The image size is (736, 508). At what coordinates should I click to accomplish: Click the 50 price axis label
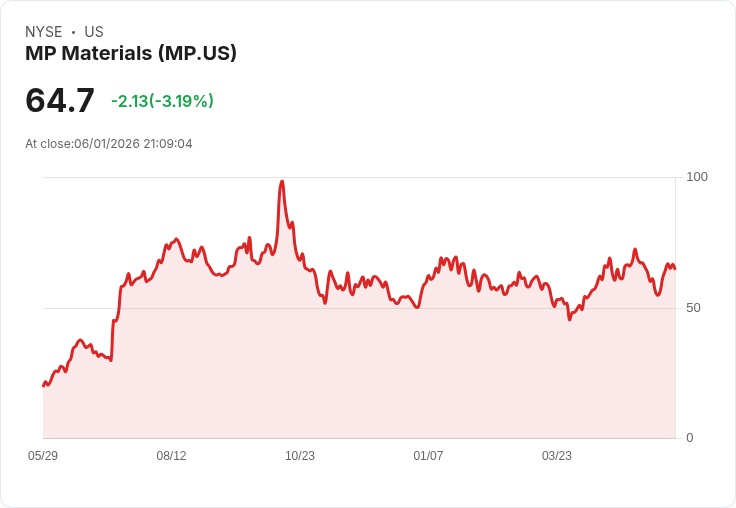tap(693, 308)
